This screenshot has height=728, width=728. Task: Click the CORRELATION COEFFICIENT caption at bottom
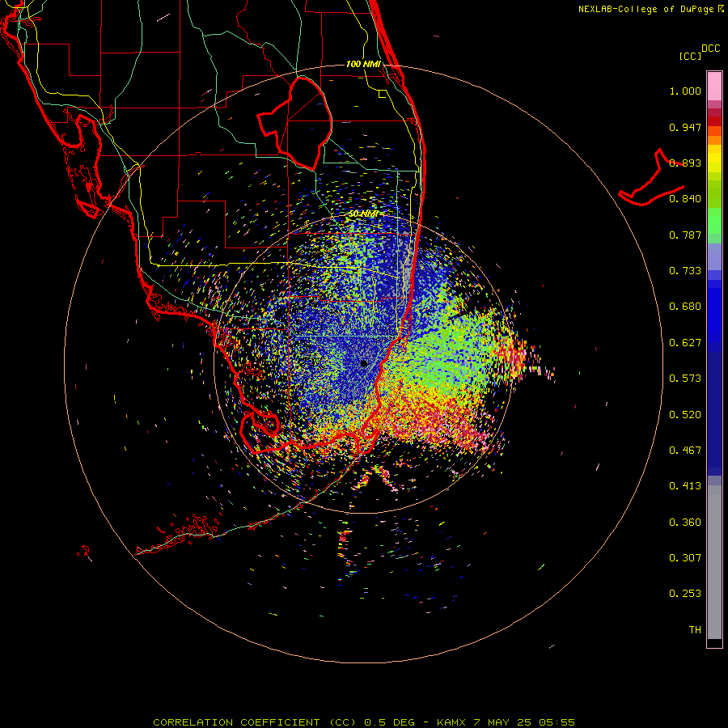coord(364,722)
